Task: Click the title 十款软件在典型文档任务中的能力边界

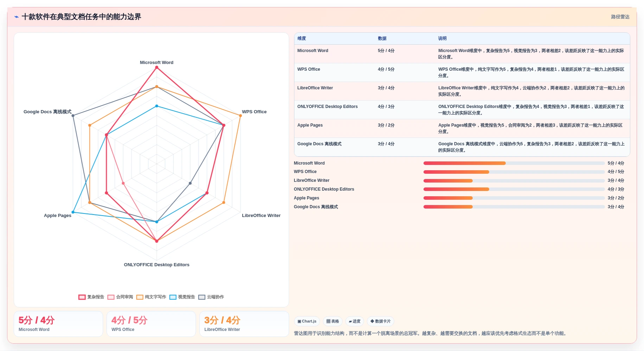Action: [x=81, y=17]
